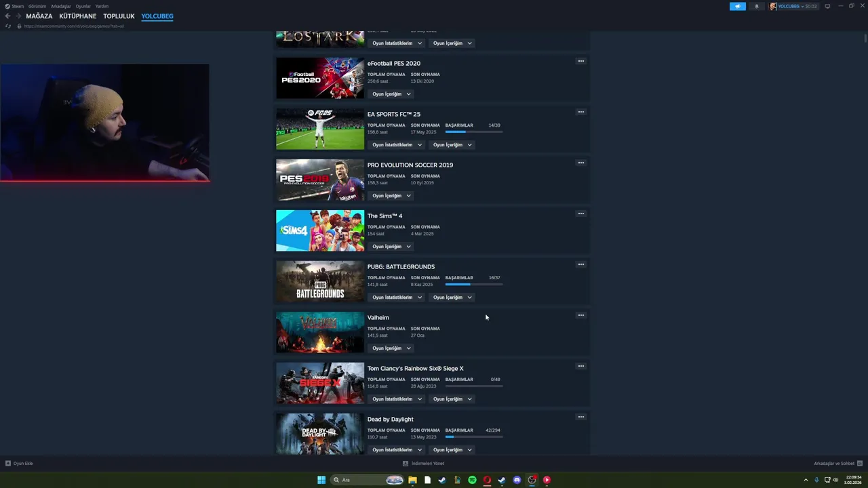Open the three-dot menu for PUBG: BATTLEGROUNDS
Screen dimensions: 868x488
pos(580,264)
